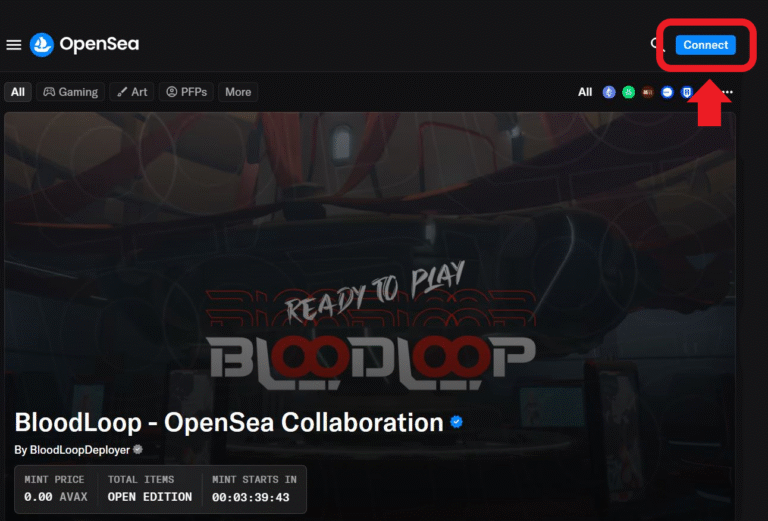Select the PFPs category tab
Viewport: 768px width, 521px height.
(186, 92)
